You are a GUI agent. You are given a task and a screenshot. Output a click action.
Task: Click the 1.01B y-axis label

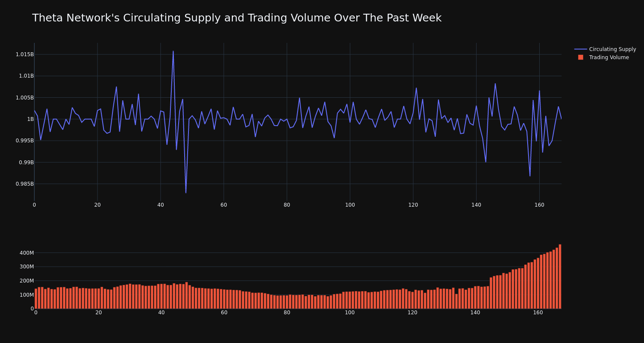(26, 76)
